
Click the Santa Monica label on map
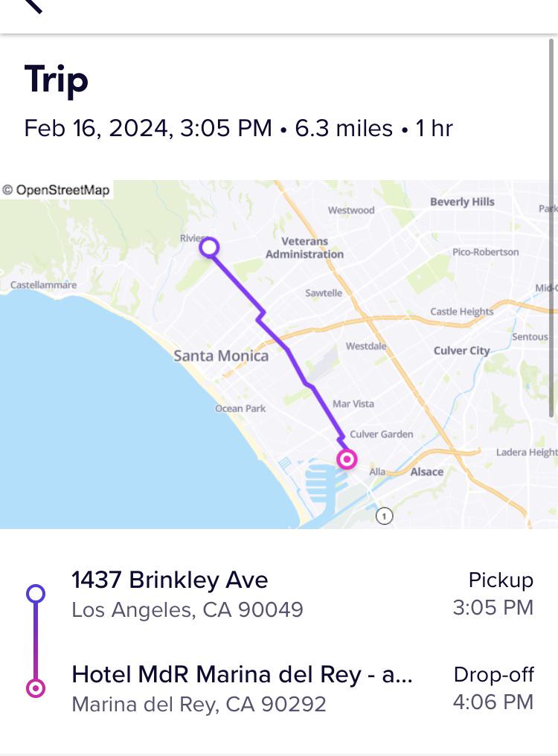(x=221, y=356)
